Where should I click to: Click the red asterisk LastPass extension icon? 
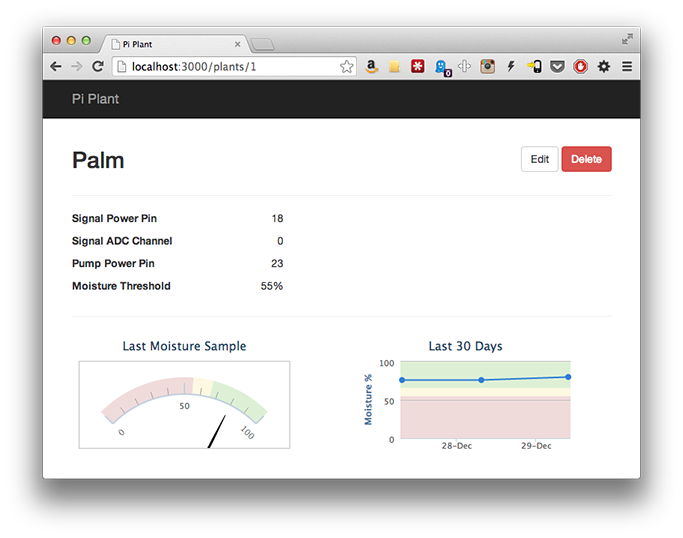pyautogui.click(x=417, y=66)
